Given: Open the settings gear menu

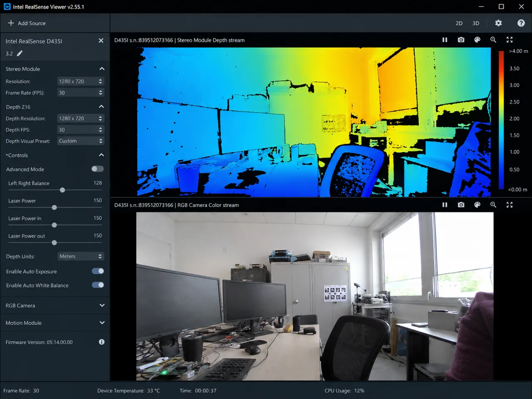Looking at the screenshot, I should pyautogui.click(x=498, y=23).
